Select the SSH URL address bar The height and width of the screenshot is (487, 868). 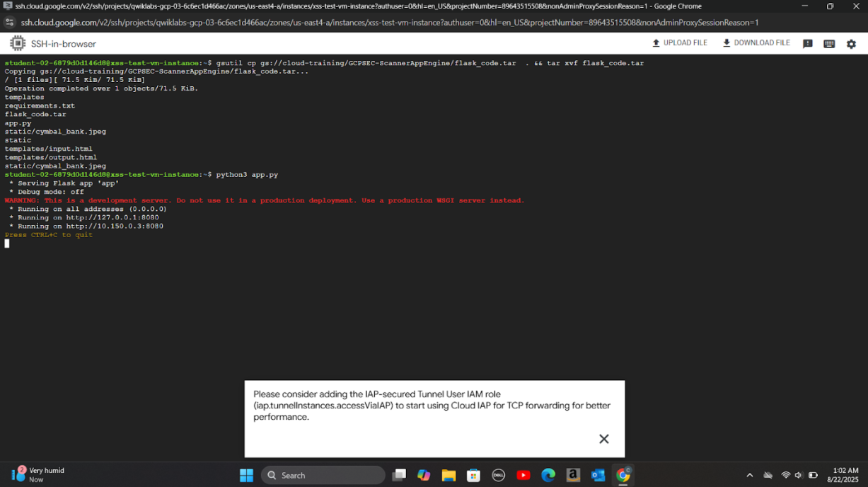pyautogui.click(x=389, y=23)
